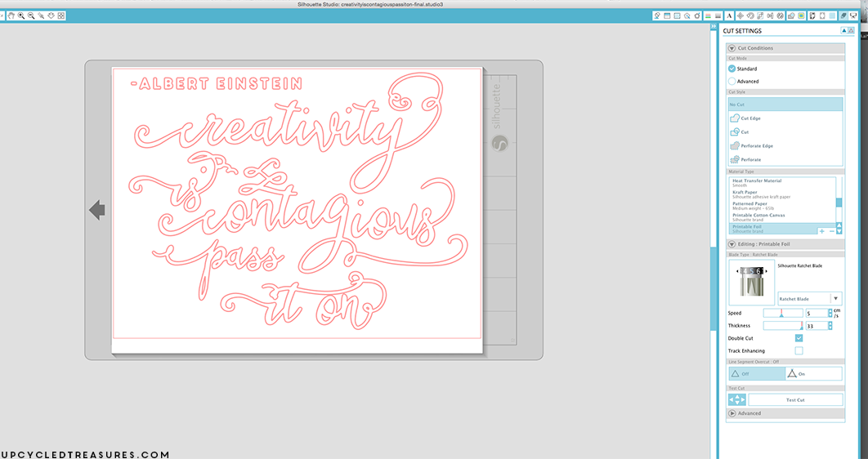
Task: Open the Fill Gradient window
Action: [667, 16]
